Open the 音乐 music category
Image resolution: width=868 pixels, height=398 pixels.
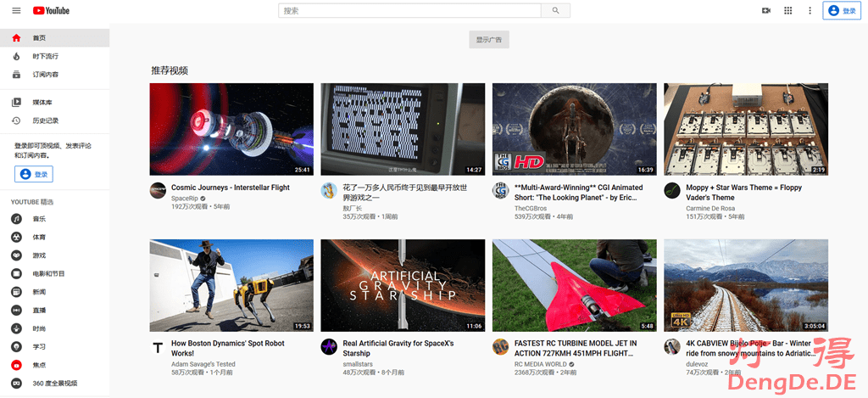click(39, 219)
